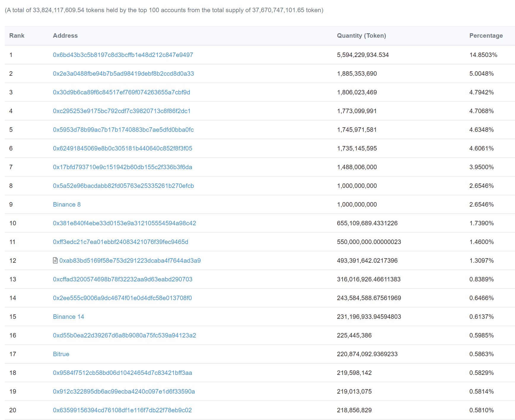Open address 0x2ee555c9006a9dc4 link
The height and width of the screenshot is (420, 515).
(x=123, y=298)
